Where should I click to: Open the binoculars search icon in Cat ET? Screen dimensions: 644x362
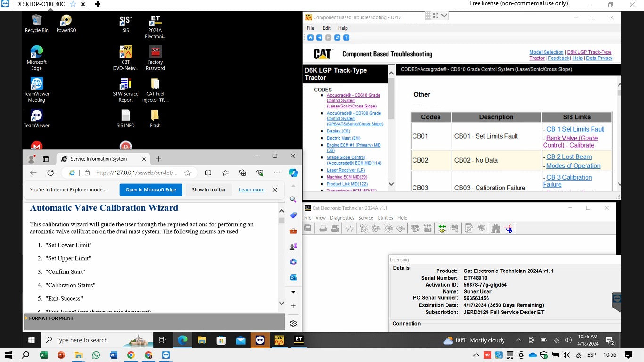(x=495, y=228)
